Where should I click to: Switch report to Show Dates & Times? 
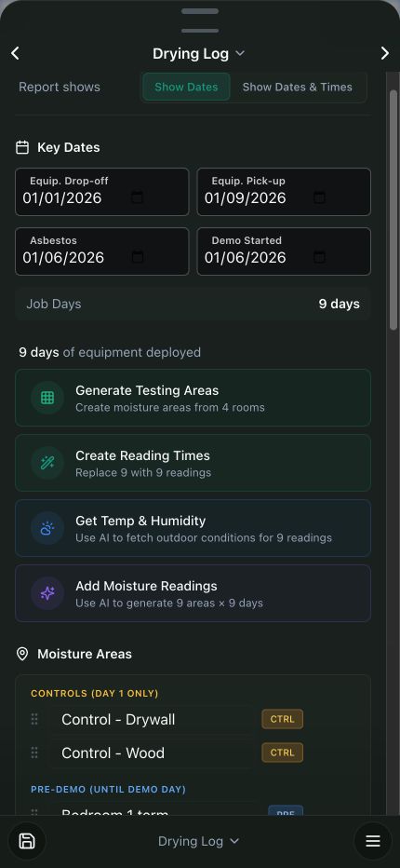(x=297, y=87)
